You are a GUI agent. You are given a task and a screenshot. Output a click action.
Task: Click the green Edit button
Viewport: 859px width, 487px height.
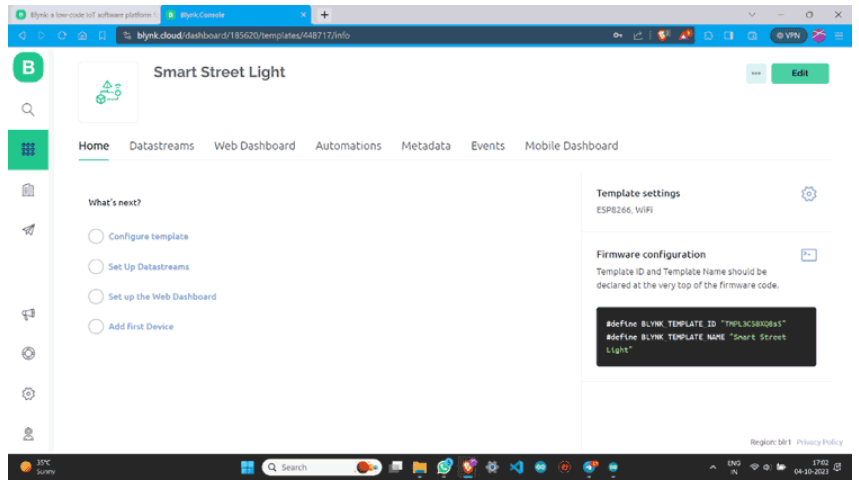tap(799, 74)
